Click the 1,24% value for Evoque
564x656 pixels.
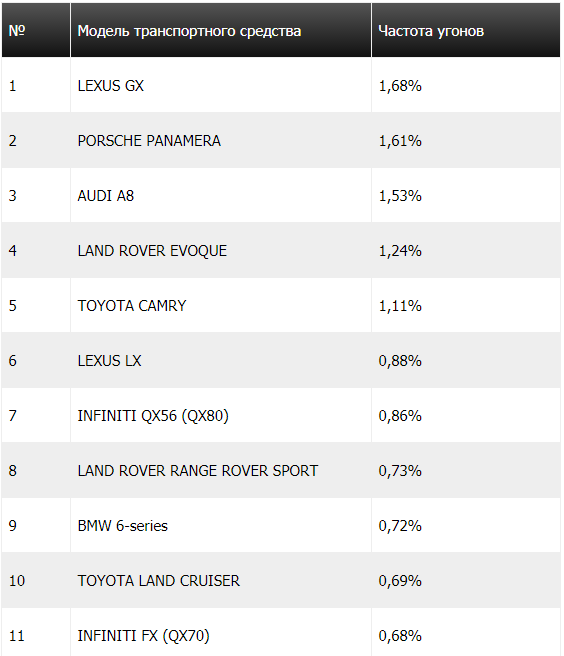click(400, 251)
